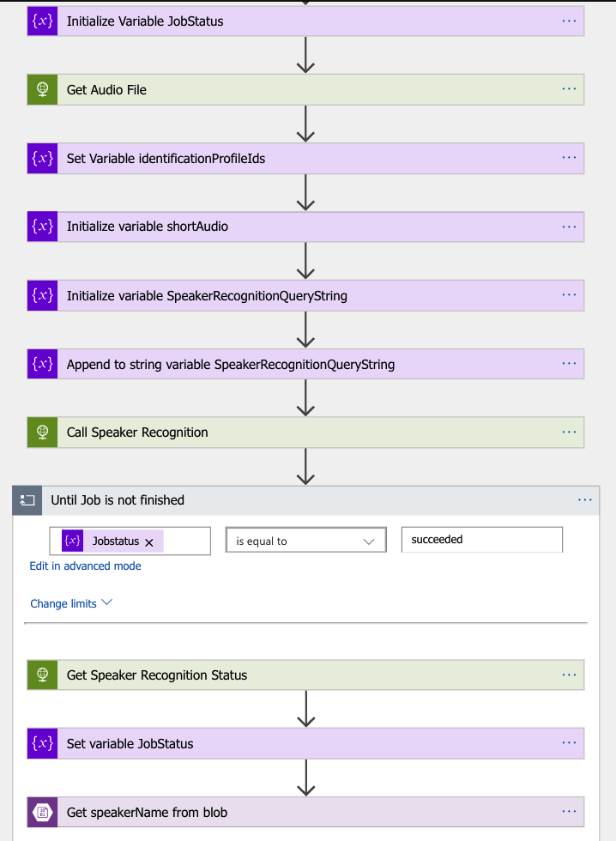
Task: Open ellipsis menu for Initialize variable shortAudio
Action: (x=569, y=227)
